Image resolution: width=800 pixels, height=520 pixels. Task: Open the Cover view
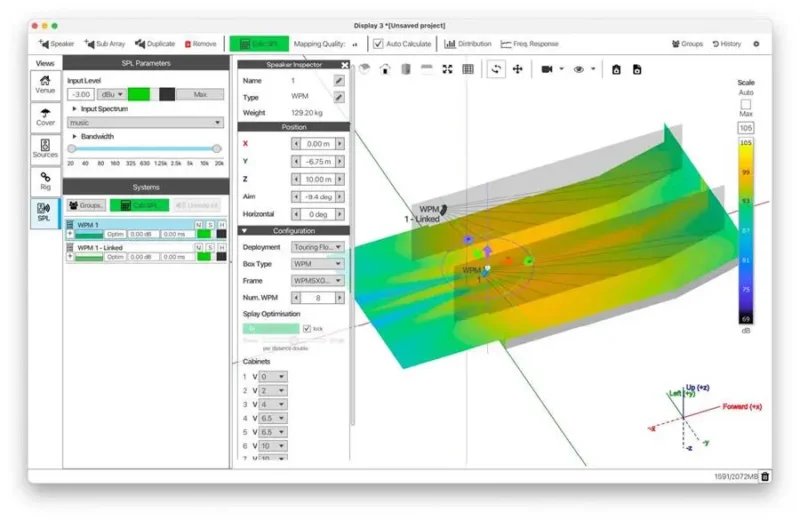(45, 117)
